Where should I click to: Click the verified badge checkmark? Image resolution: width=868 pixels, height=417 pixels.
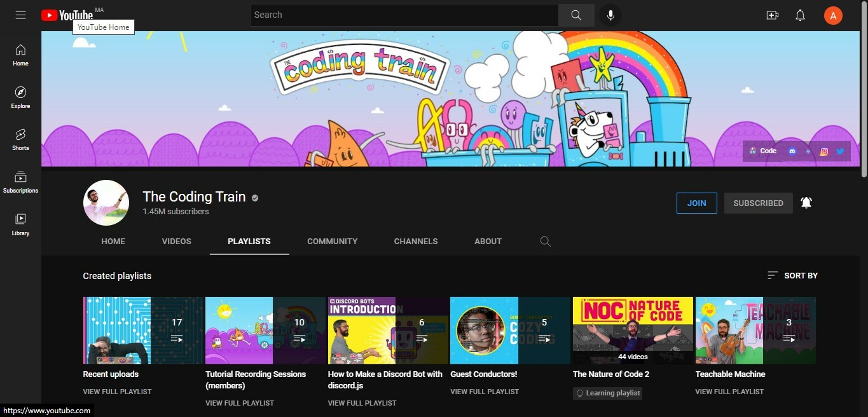(255, 198)
